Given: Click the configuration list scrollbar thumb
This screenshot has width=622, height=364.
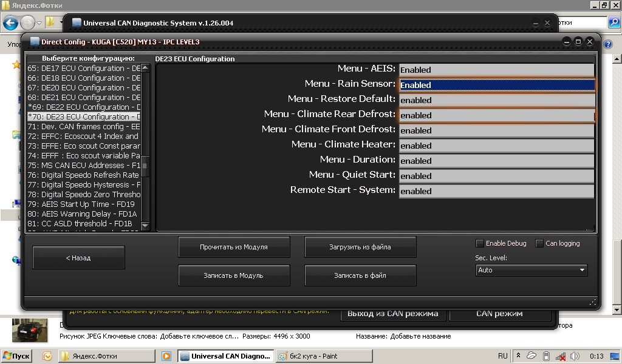Looking at the screenshot, I should coord(145,166).
